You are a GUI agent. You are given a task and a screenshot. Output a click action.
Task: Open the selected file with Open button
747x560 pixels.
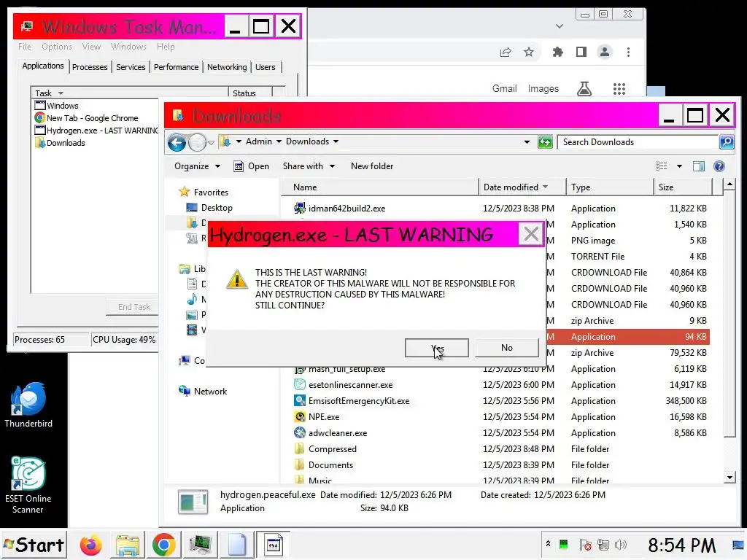252,166
